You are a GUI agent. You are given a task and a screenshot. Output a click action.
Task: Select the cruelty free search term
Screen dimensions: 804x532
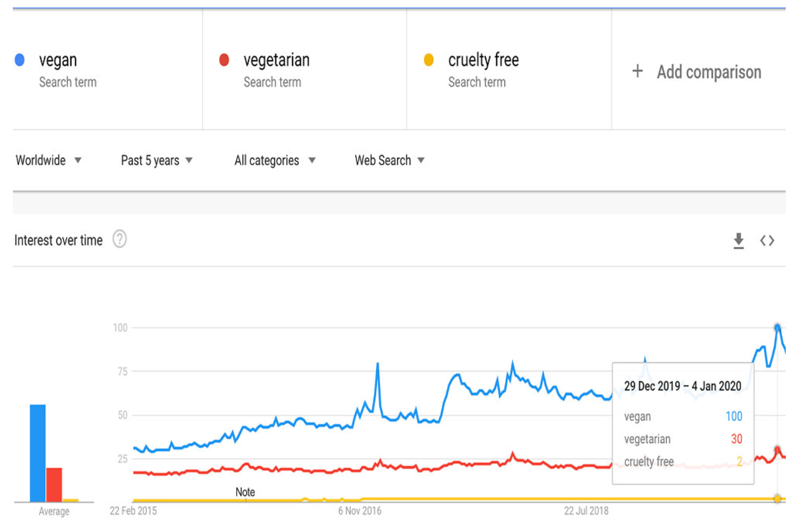(483, 60)
